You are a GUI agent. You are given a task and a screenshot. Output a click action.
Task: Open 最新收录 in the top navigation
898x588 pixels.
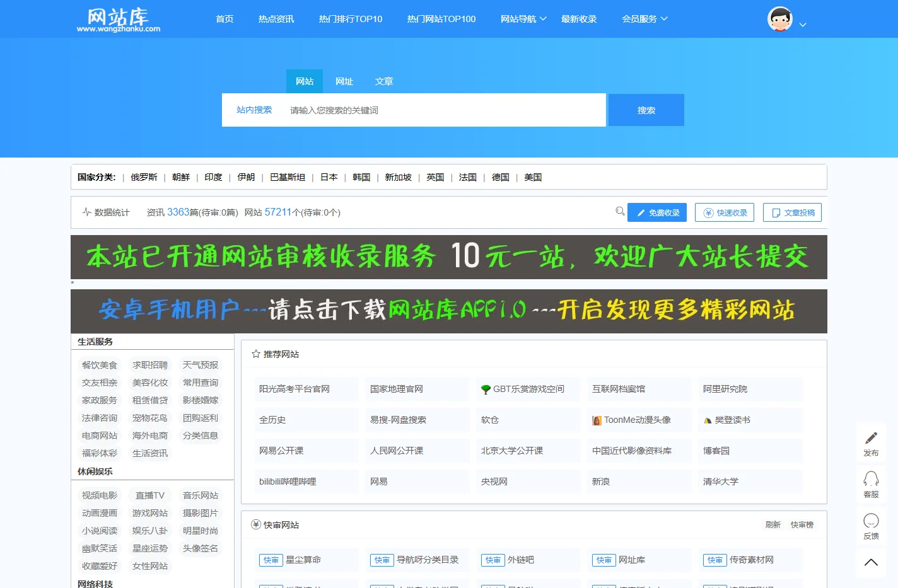point(579,19)
